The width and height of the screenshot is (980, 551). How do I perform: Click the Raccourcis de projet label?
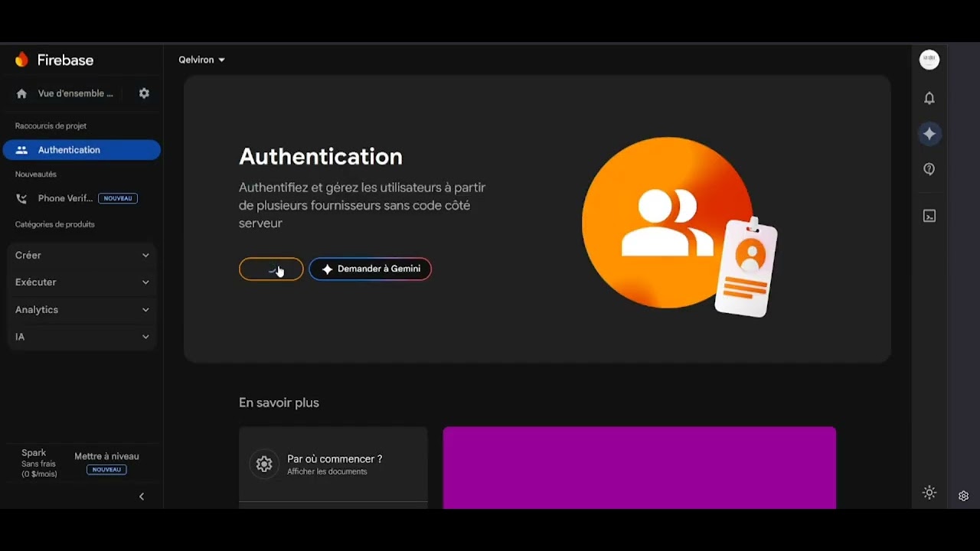pos(51,126)
